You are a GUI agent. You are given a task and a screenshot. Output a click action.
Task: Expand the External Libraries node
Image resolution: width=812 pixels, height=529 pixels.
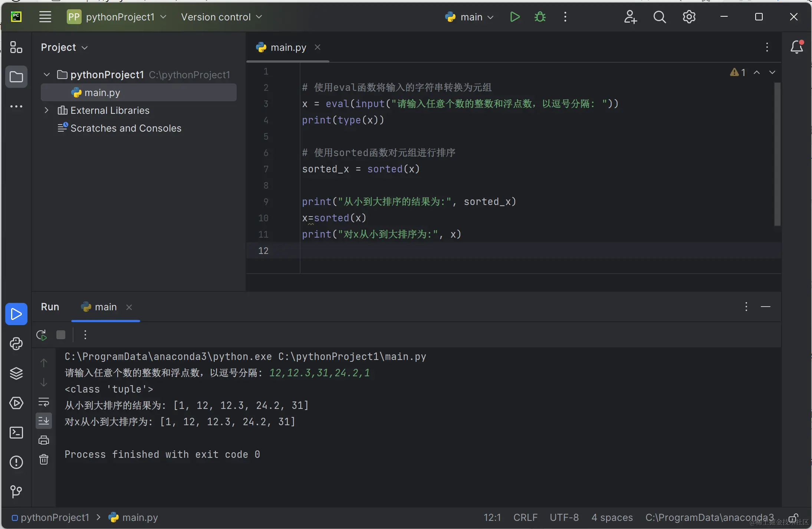tap(47, 110)
